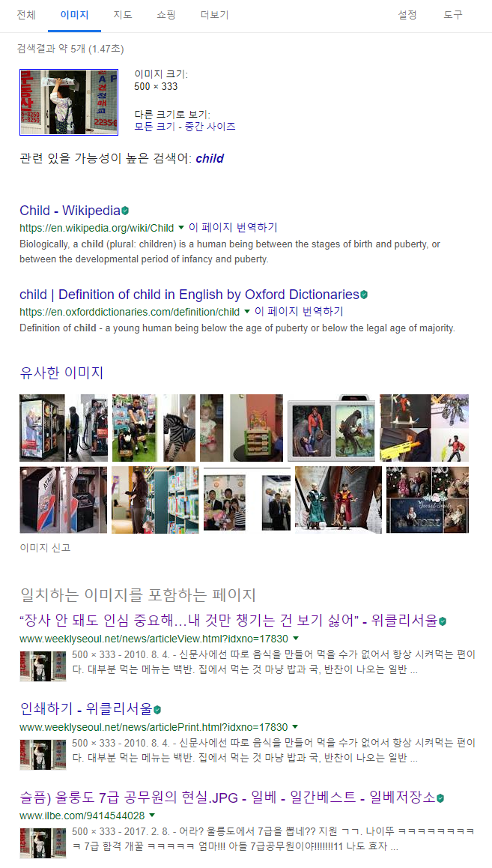492x868 pixels.
Task: Click the shield icon after 일베저장소 result title
Action: tap(440, 798)
